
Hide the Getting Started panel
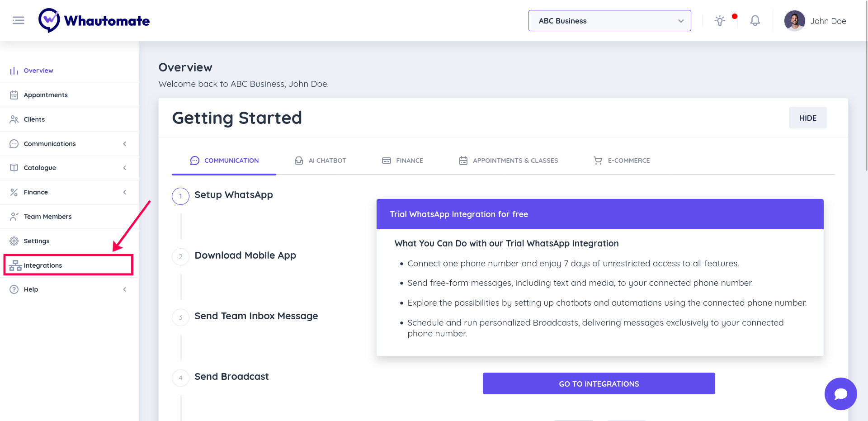click(x=807, y=118)
